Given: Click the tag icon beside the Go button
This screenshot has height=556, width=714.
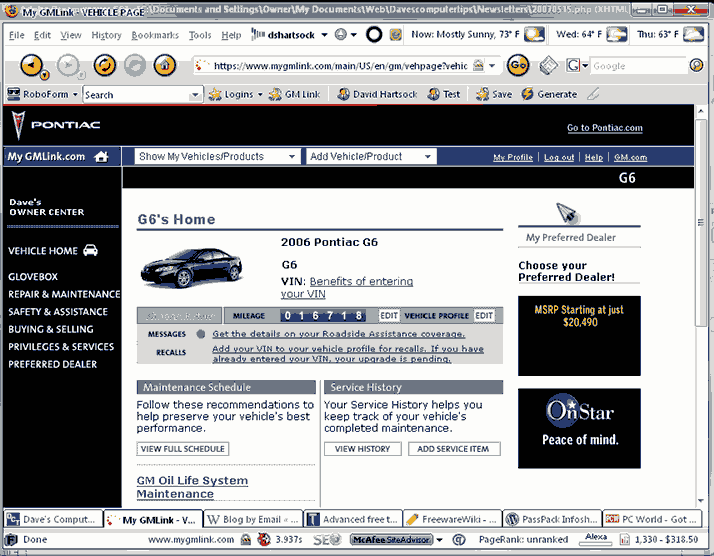Looking at the screenshot, I should [x=548, y=66].
